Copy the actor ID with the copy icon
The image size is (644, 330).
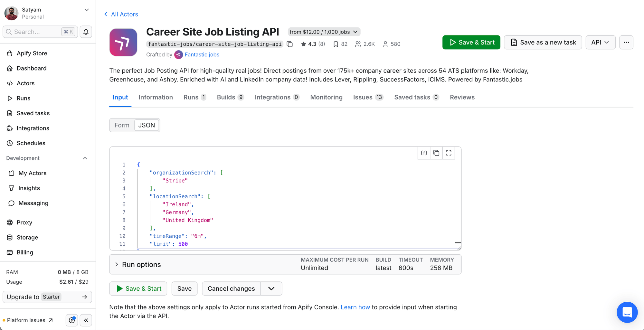click(290, 44)
